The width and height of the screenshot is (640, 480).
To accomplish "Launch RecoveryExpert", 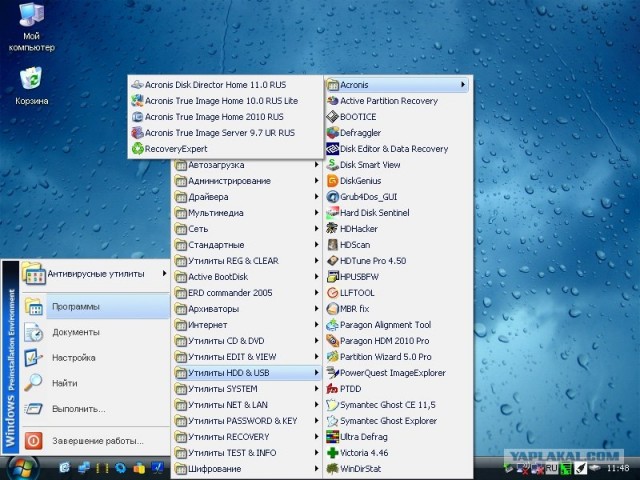I will (225, 149).
